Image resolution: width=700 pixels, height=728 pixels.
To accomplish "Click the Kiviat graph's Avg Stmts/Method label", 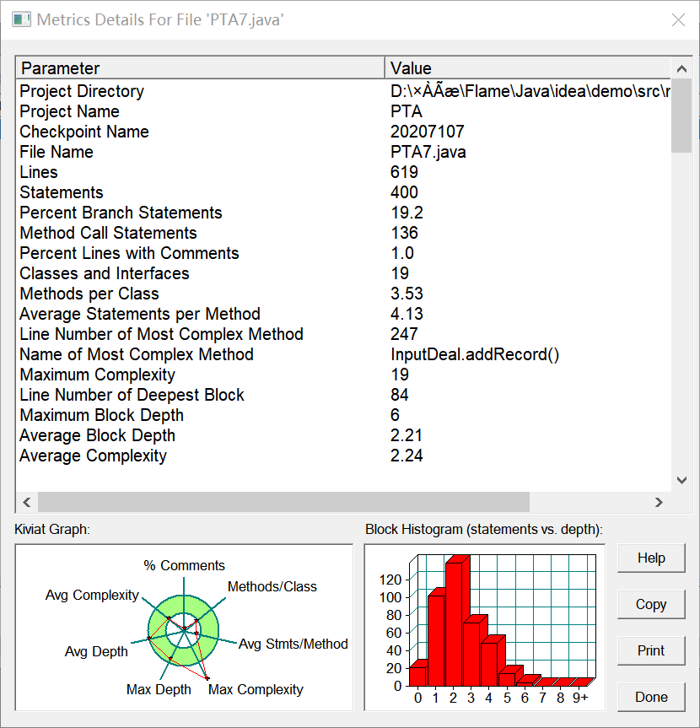I will click(x=293, y=644).
